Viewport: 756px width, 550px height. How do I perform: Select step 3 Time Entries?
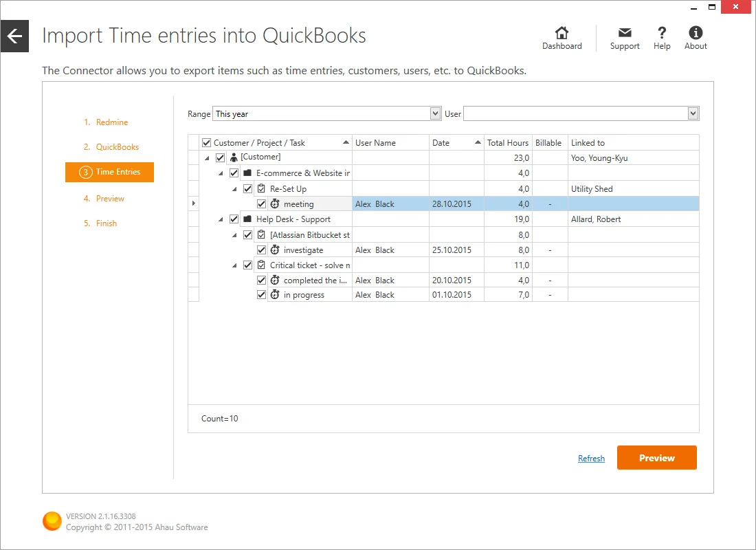point(109,172)
